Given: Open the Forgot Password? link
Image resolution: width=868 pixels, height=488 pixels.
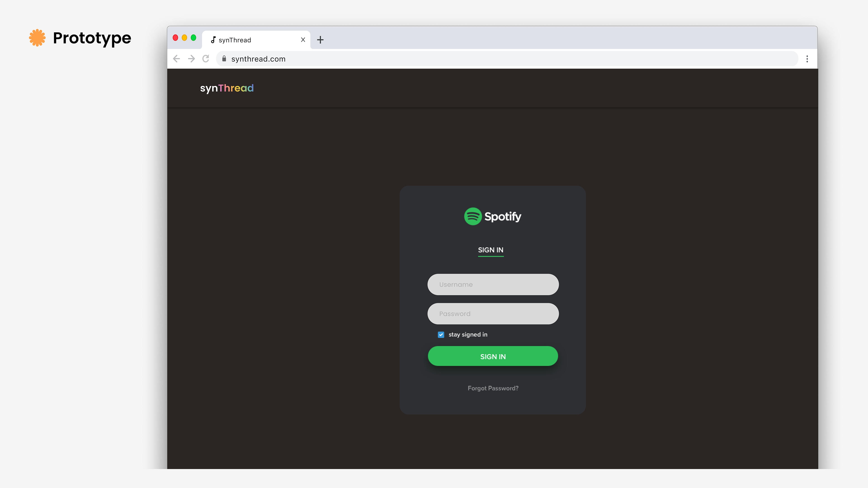Looking at the screenshot, I should [493, 388].
